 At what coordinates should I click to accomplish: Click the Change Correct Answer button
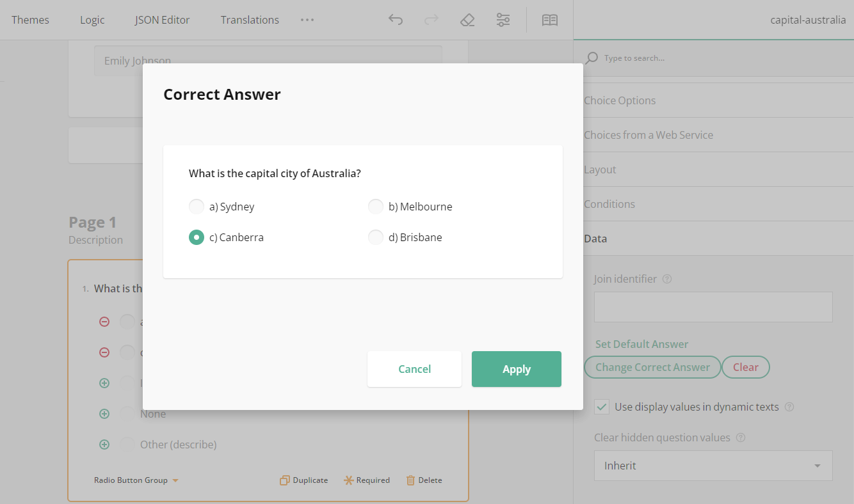(x=652, y=366)
